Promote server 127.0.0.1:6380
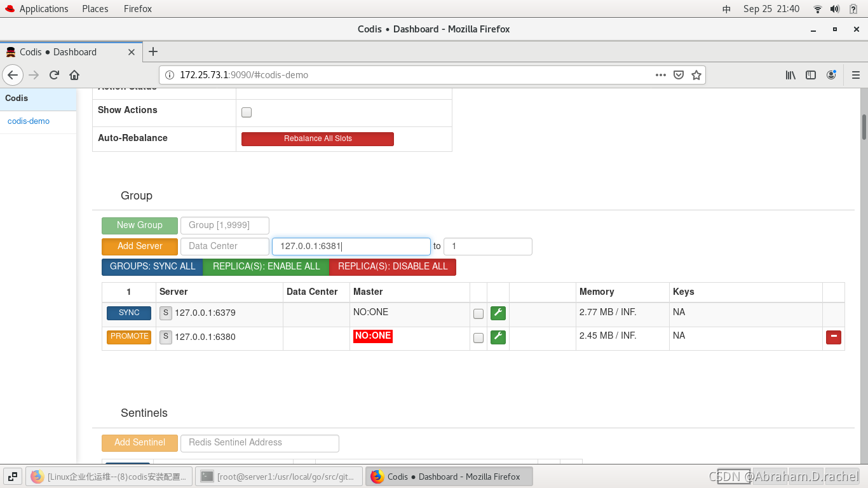The image size is (868, 488). click(129, 336)
